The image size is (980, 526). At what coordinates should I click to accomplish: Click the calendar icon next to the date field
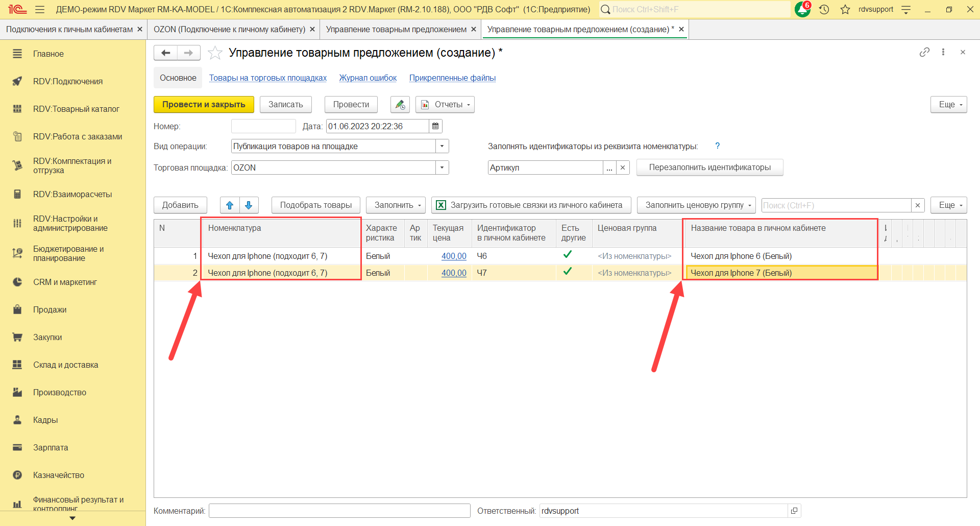435,126
